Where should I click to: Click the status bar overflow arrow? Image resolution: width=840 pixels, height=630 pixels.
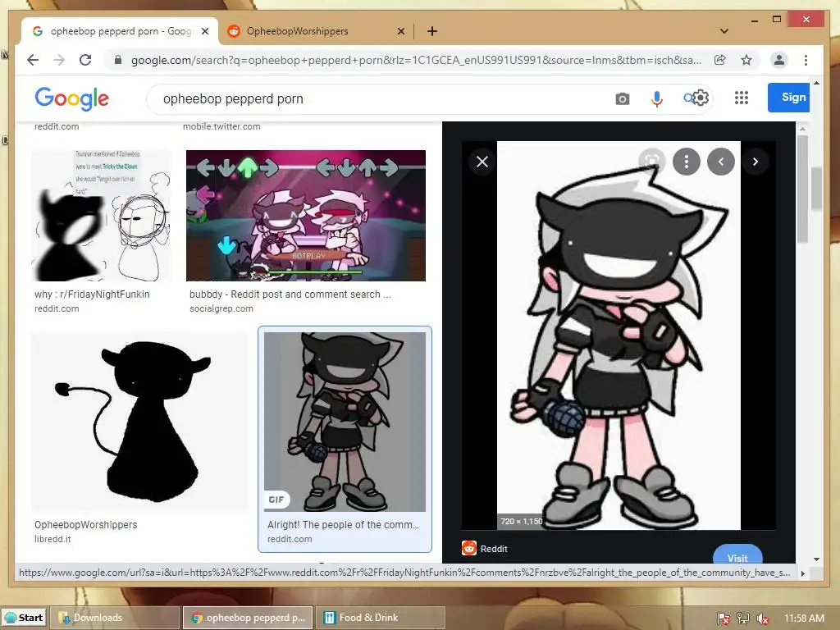[x=802, y=573]
